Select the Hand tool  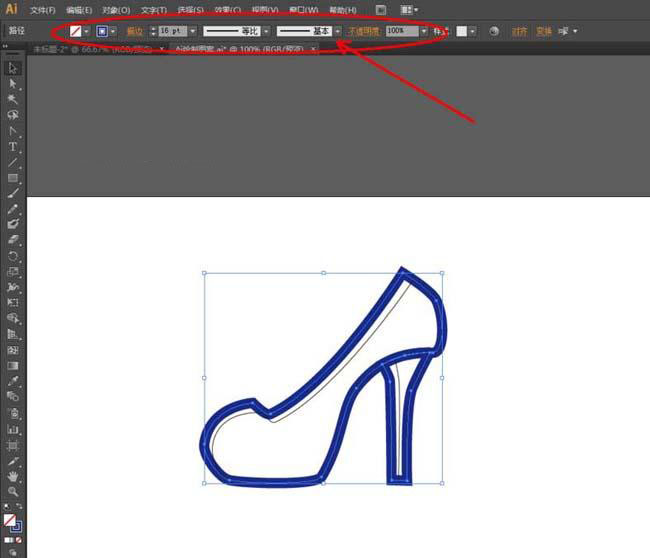tap(12, 477)
